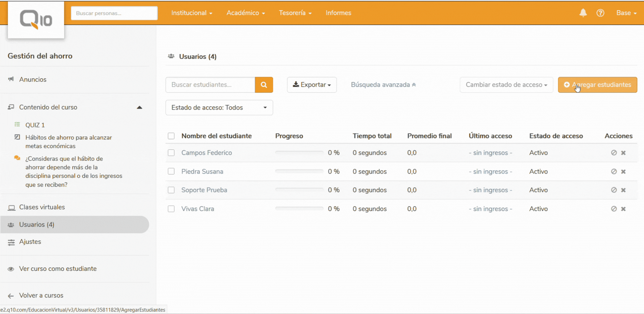The height and width of the screenshot is (314, 644).
Task: Remove Piedra Susana with the X icon
Action: [x=623, y=172]
